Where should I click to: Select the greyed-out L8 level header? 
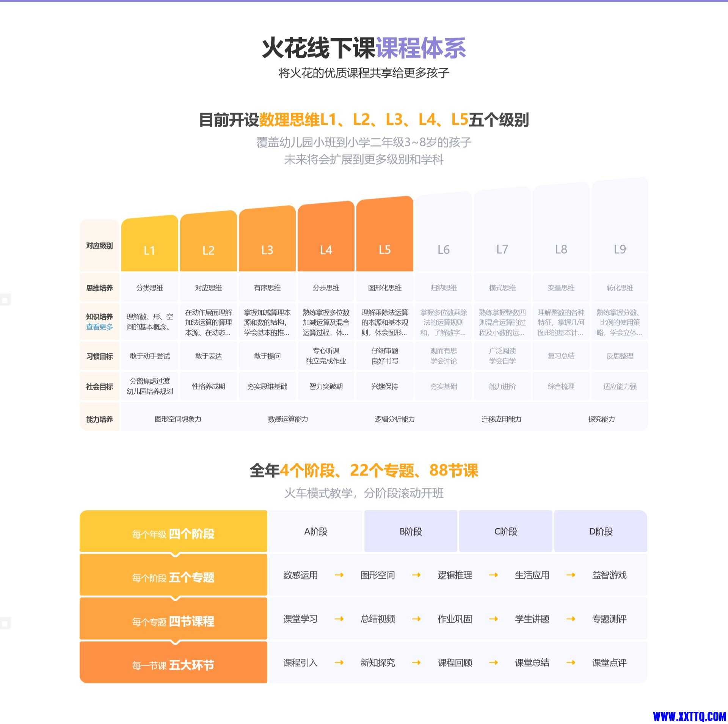click(x=561, y=227)
